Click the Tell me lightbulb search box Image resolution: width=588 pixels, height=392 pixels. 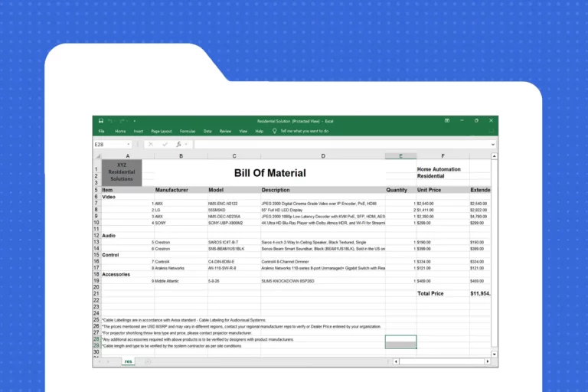304,131
